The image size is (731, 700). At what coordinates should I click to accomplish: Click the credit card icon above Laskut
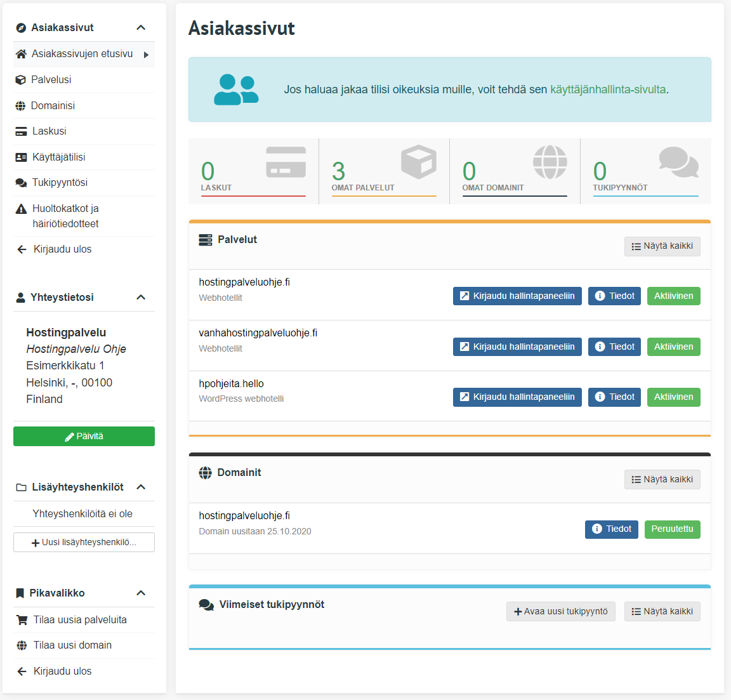coord(286,162)
